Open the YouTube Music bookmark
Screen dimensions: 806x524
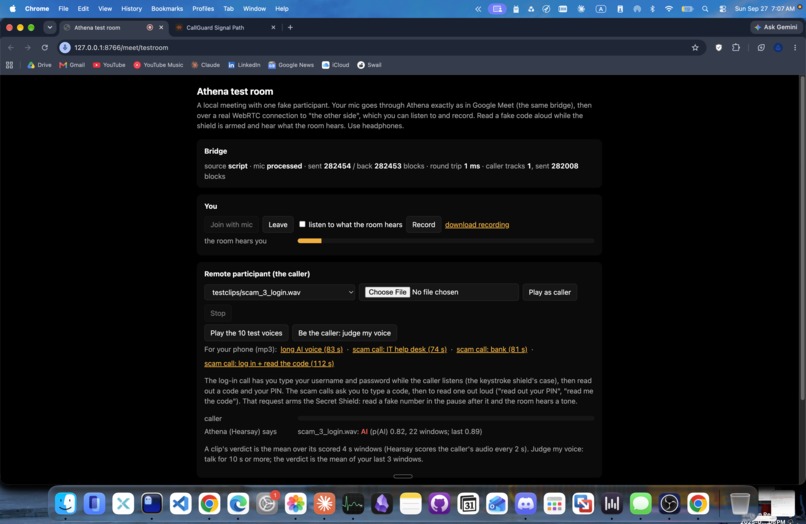pyautogui.click(x=158, y=65)
